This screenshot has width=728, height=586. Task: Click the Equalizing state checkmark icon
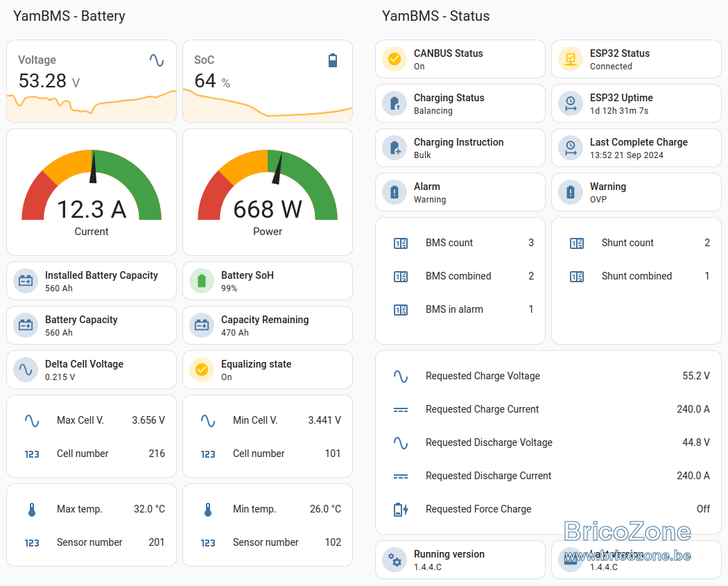202,370
